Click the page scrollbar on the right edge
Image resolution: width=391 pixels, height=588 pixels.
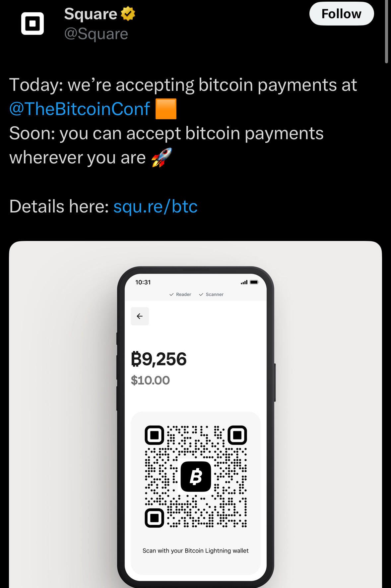[386, 31]
